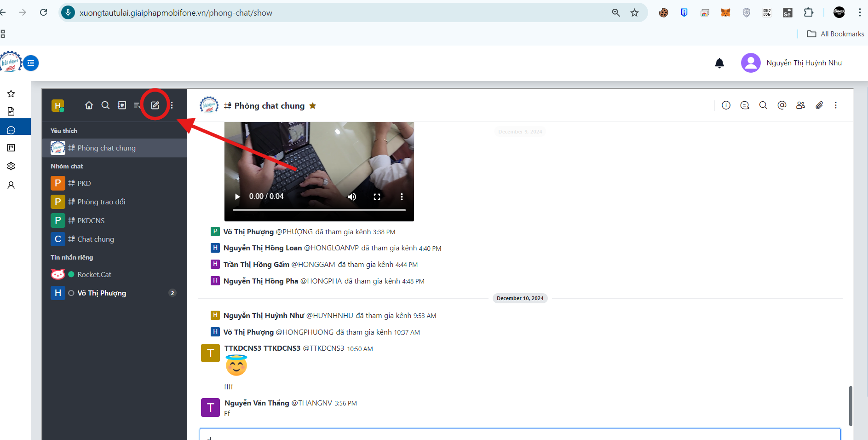This screenshot has height=440, width=868.
Task: Open notifications bell icon
Action: (719, 63)
